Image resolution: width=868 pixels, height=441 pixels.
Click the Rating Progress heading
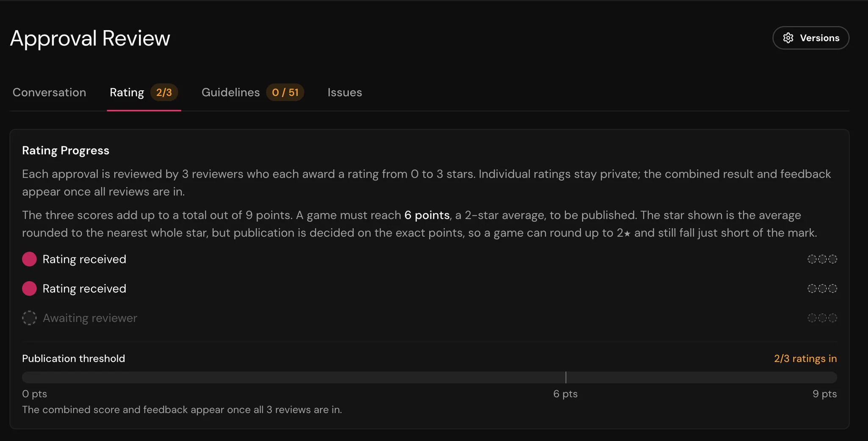tap(66, 151)
